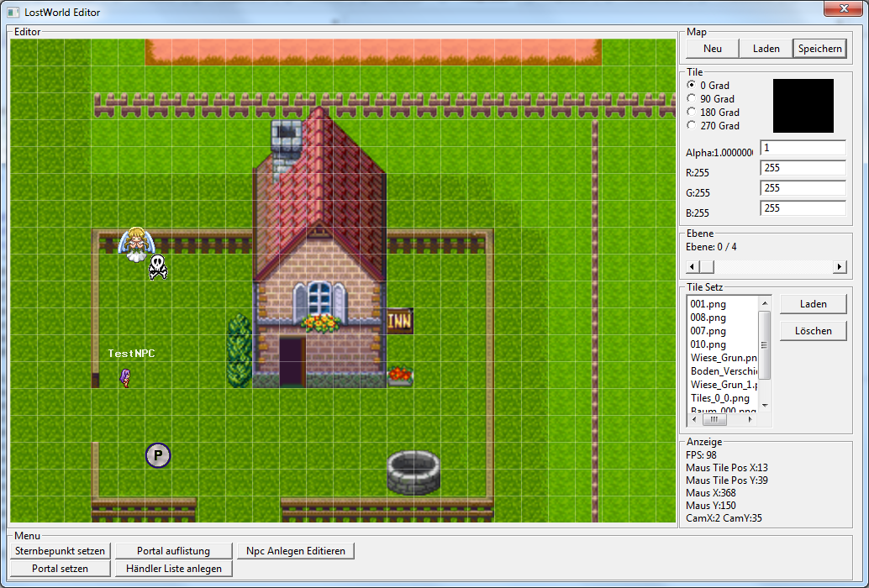869x588 pixels.
Task: Click the Alpha value input field
Action: tap(803, 148)
